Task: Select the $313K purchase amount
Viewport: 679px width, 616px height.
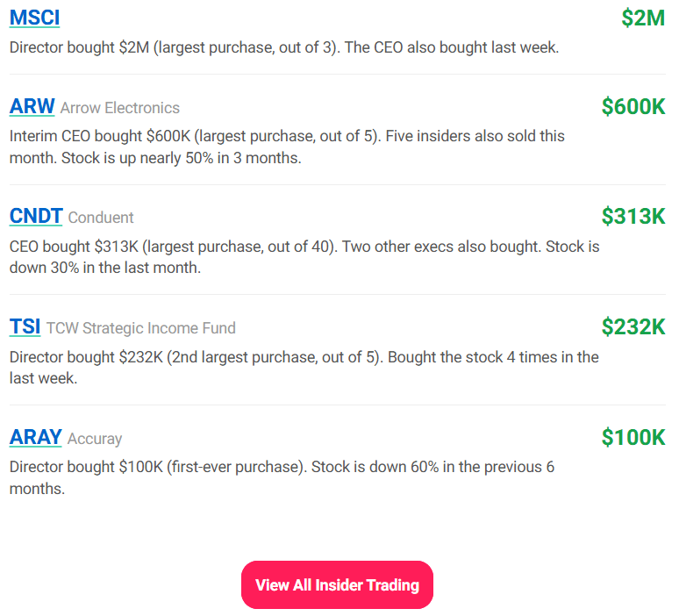Action: (x=633, y=216)
